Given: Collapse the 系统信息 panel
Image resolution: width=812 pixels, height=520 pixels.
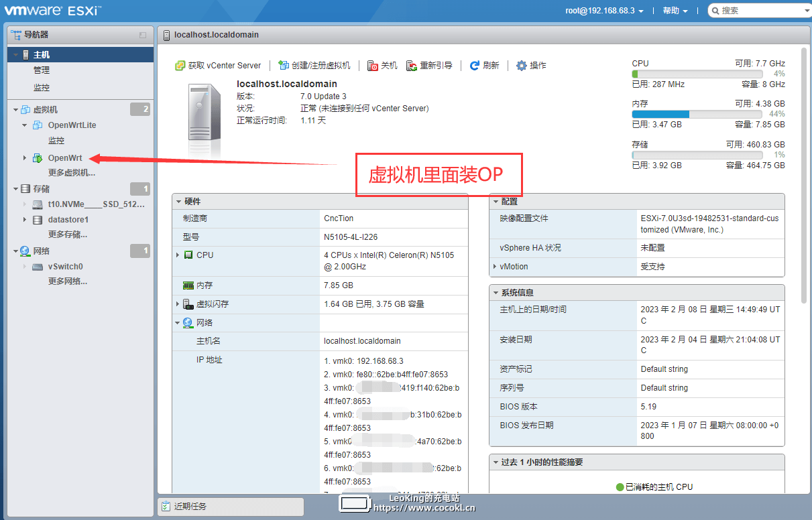Looking at the screenshot, I should coord(496,293).
